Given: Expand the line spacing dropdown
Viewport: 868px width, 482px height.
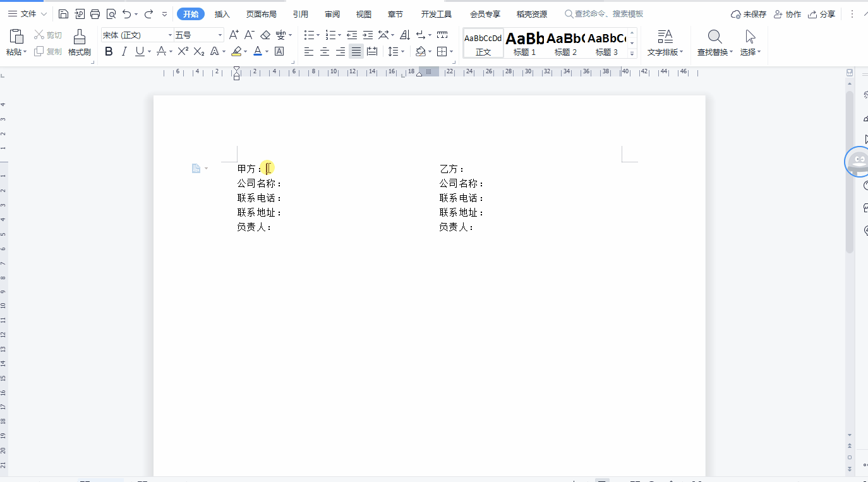Looking at the screenshot, I should (x=403, y=52).
